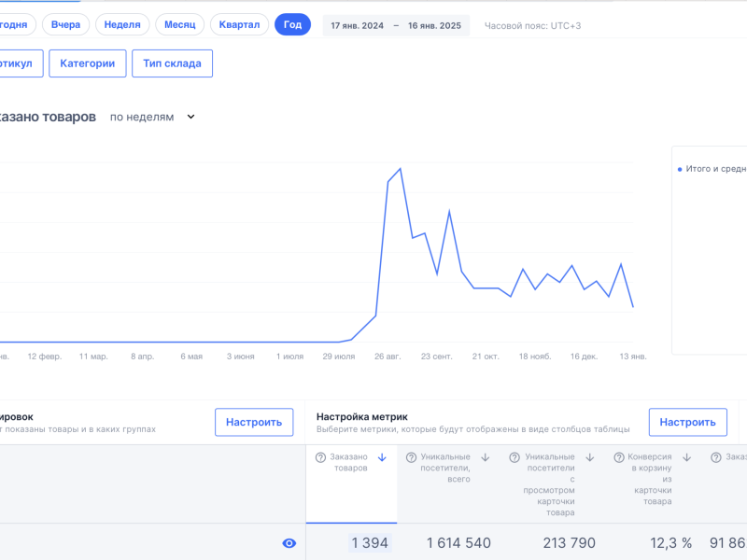Switch to the Тип склада tab

pos(172,63)
